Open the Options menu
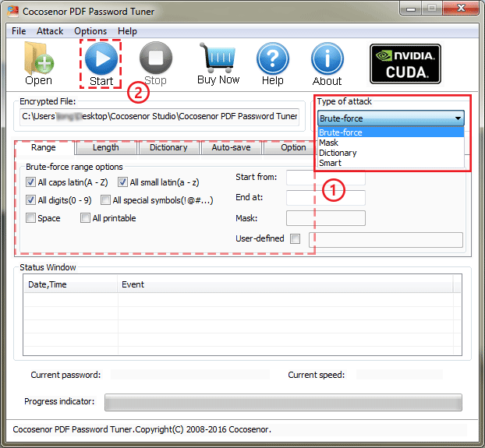 coord(90,31)
